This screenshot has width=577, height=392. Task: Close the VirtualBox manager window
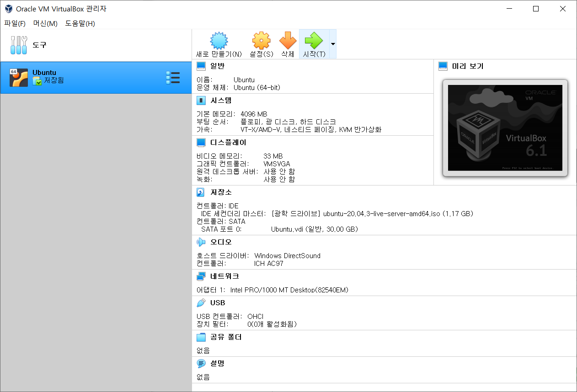tap(563, 9)
